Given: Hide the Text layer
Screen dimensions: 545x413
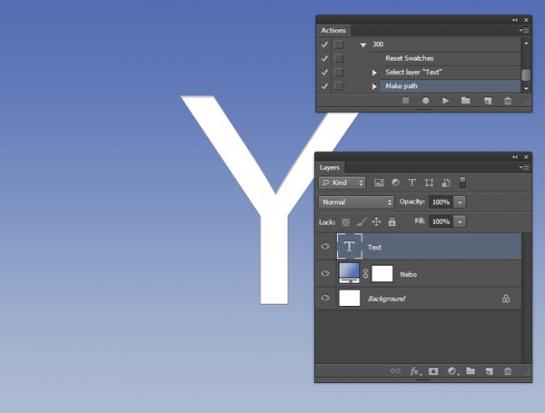Looking at the screenshot, I should pyautogui.click(x=325, y=246).
